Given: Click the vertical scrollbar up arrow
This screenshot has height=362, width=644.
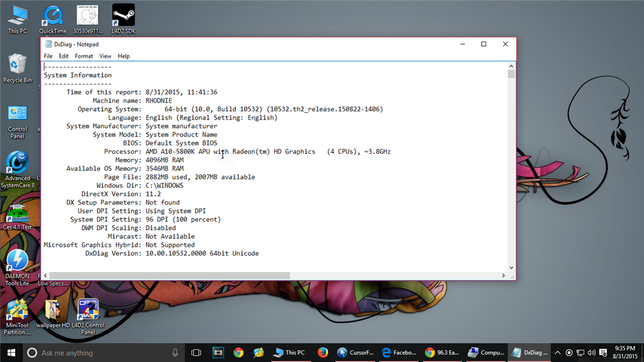Looking at the screenshot, I should pyautogui.click(x=511, y=66).
